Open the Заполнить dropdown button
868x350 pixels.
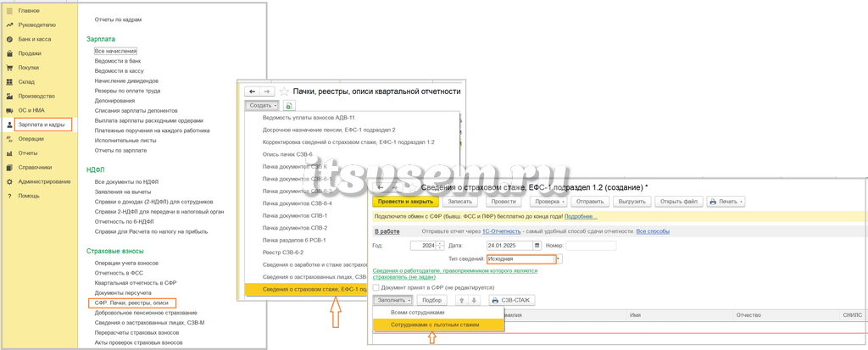point(393,300)
